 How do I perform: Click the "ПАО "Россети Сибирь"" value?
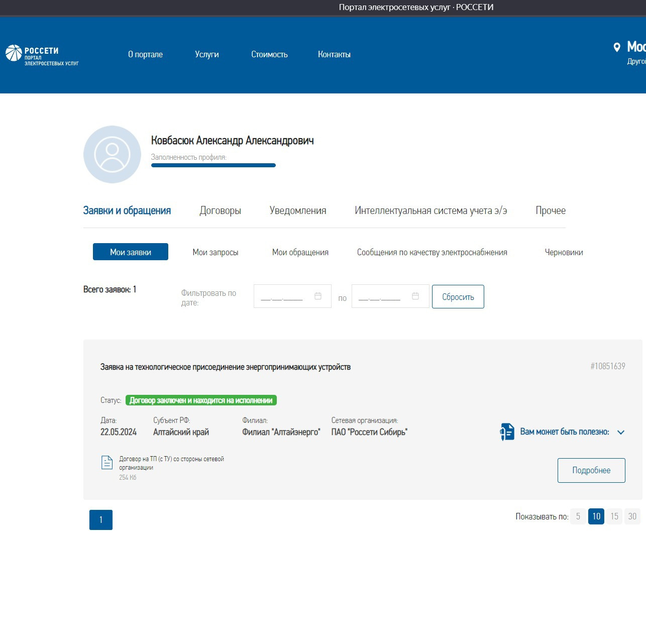pos(369,432)
